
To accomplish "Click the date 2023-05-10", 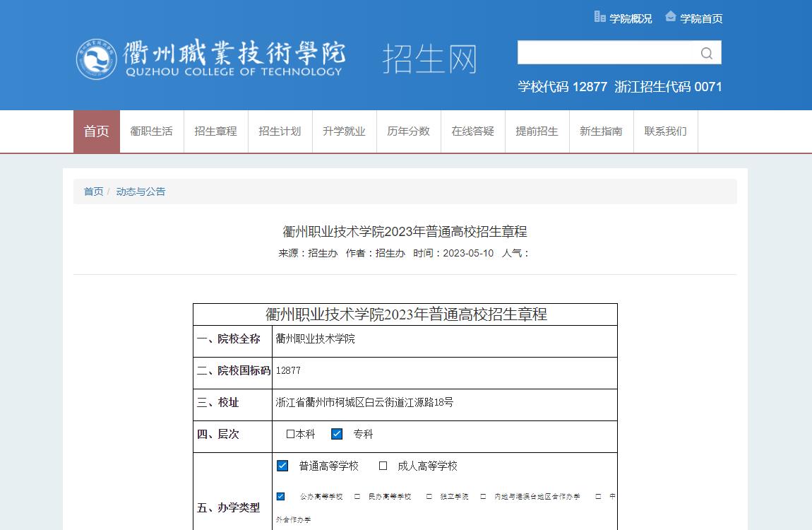I will click(468, 254).
